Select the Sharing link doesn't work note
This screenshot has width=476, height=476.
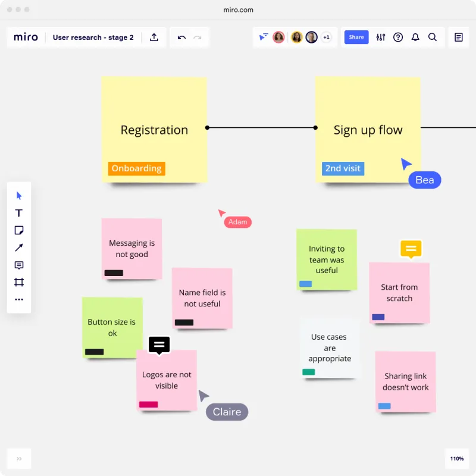(406, 382)
